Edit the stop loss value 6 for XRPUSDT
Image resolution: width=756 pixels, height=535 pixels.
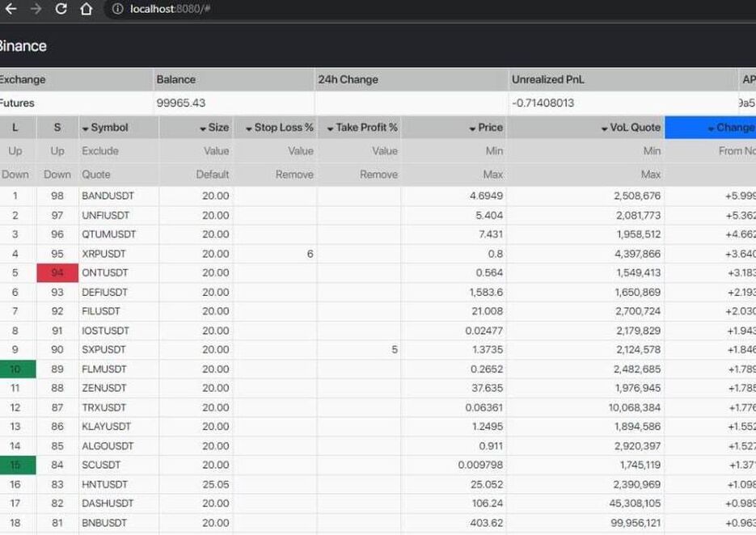[310, 254]
